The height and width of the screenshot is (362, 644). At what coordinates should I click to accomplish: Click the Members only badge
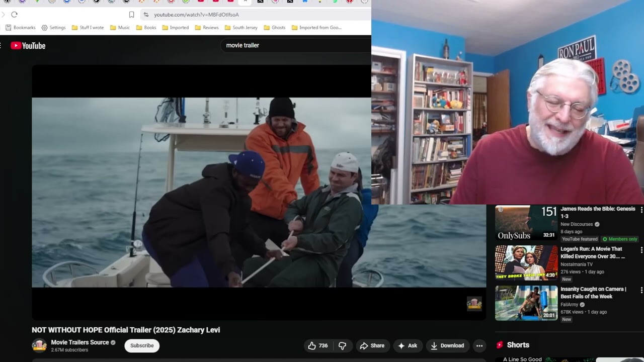(x=620, y=239)
